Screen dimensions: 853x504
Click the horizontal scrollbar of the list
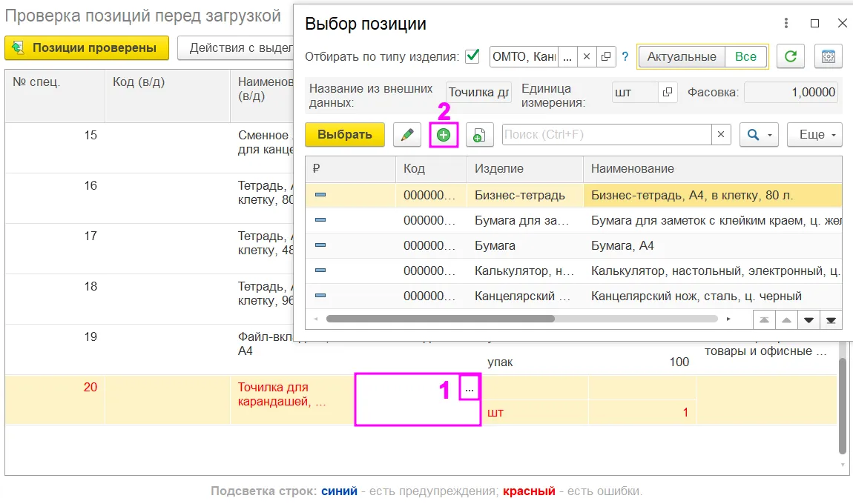coord(440,319)
